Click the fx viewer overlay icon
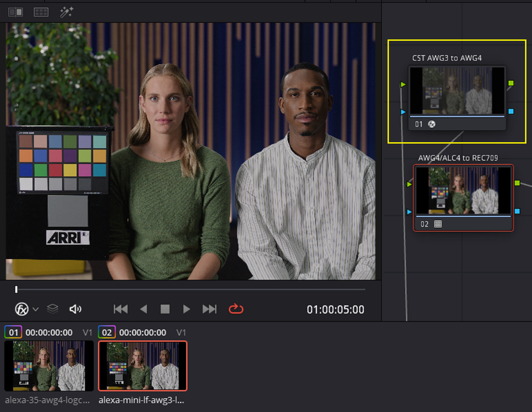Screen dimensions: 532x412 click(22, 309)
